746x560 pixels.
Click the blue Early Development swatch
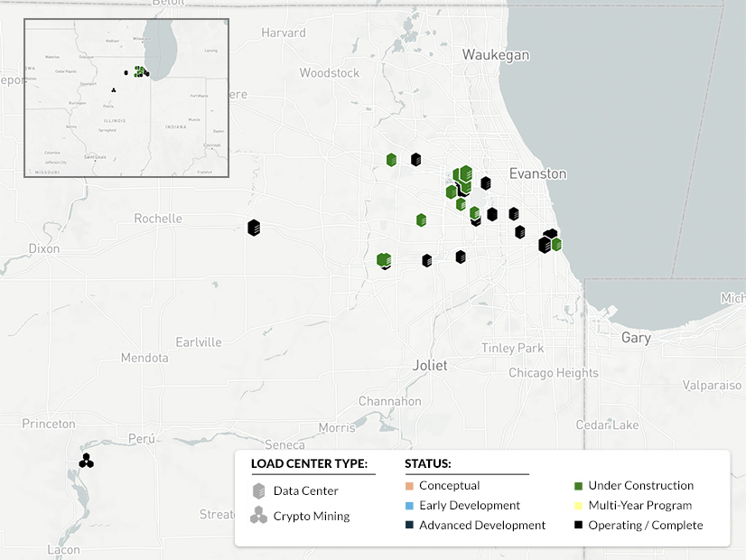pos(408,505)
